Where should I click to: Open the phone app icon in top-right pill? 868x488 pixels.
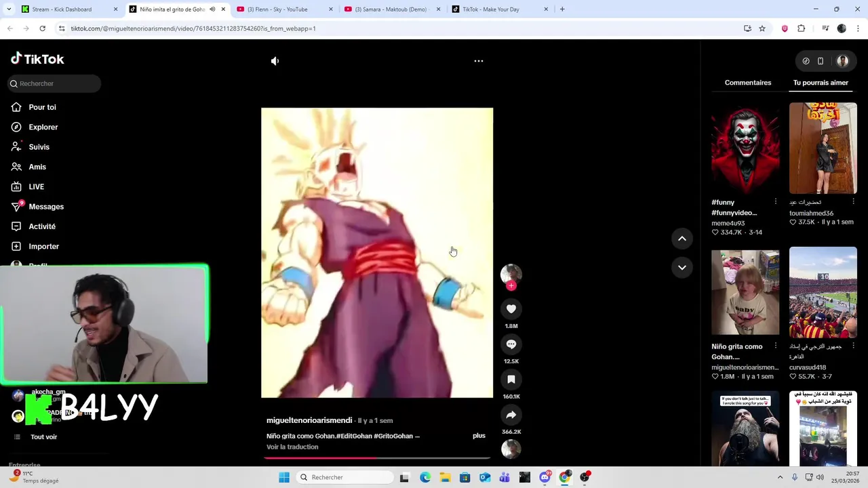(x=821, y=61)
